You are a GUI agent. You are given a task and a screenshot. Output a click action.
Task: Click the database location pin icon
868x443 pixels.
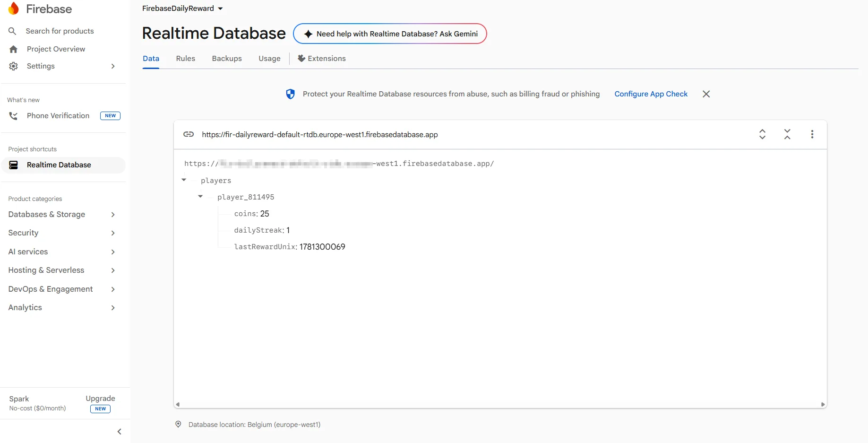click(x=178, y=424)
